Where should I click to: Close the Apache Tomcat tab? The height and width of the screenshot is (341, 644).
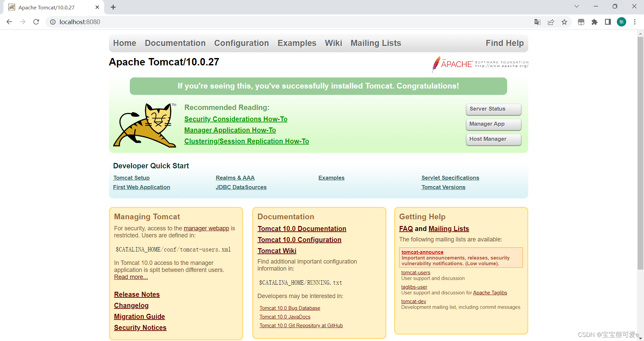pos(97,7)
